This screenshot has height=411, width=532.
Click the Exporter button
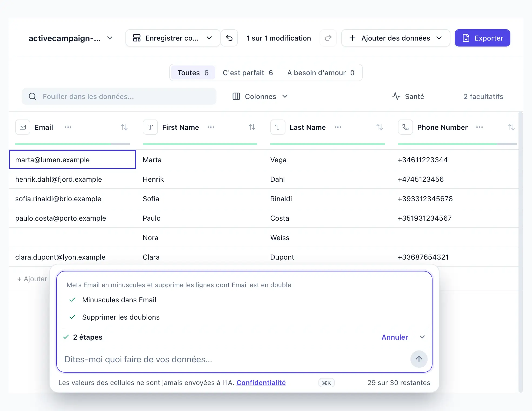pos(483,38)
